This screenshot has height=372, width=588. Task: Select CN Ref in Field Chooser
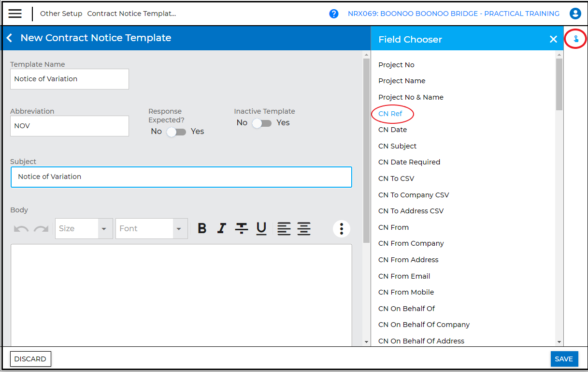(390, 114)
